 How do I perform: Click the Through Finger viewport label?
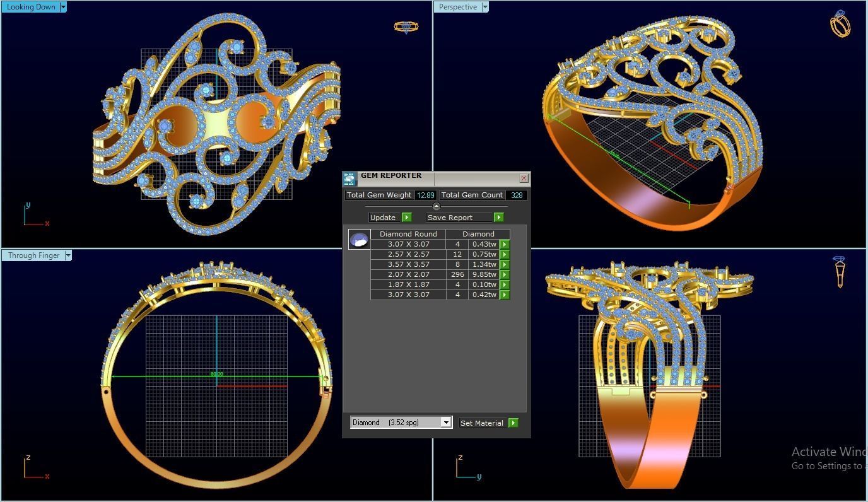pos(33,255)
